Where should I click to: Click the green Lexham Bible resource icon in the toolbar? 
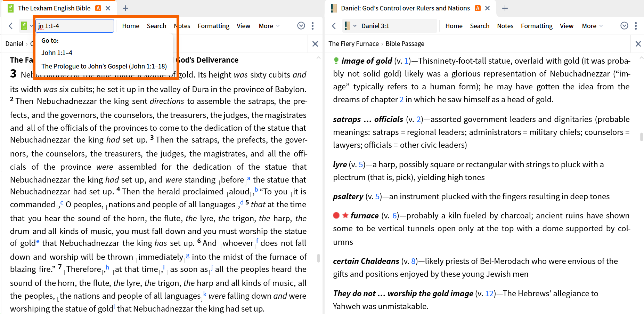(x=24, y=26)
